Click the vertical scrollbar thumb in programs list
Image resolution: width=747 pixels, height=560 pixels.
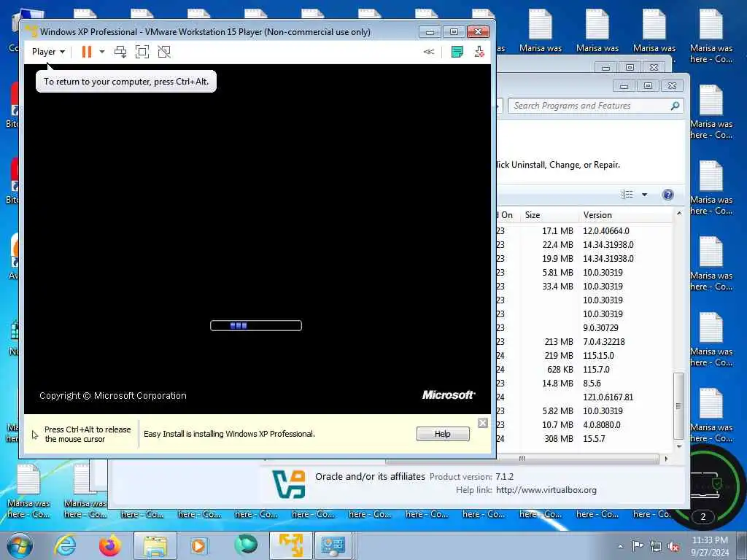[x=679, y=405]
